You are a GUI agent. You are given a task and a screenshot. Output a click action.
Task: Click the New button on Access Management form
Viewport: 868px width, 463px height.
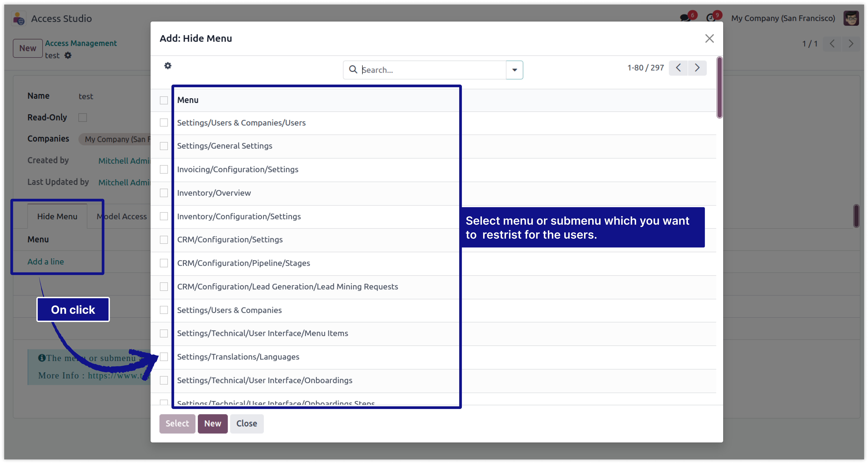[28, 48]
